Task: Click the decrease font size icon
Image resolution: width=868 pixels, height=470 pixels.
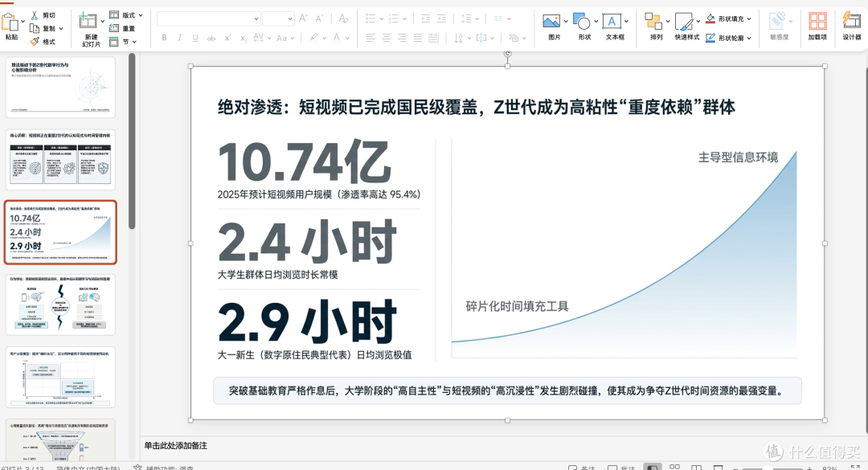Action: coord(319,18)
